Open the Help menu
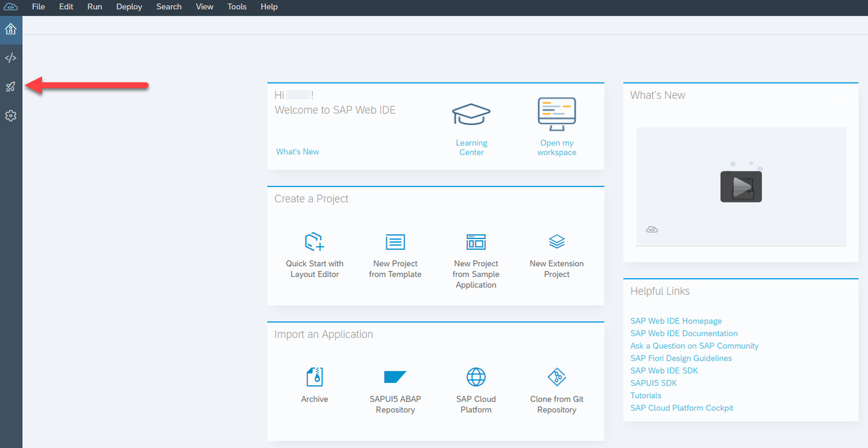The width and height of the screenshot is (868, 448). [x=269, y=7]
